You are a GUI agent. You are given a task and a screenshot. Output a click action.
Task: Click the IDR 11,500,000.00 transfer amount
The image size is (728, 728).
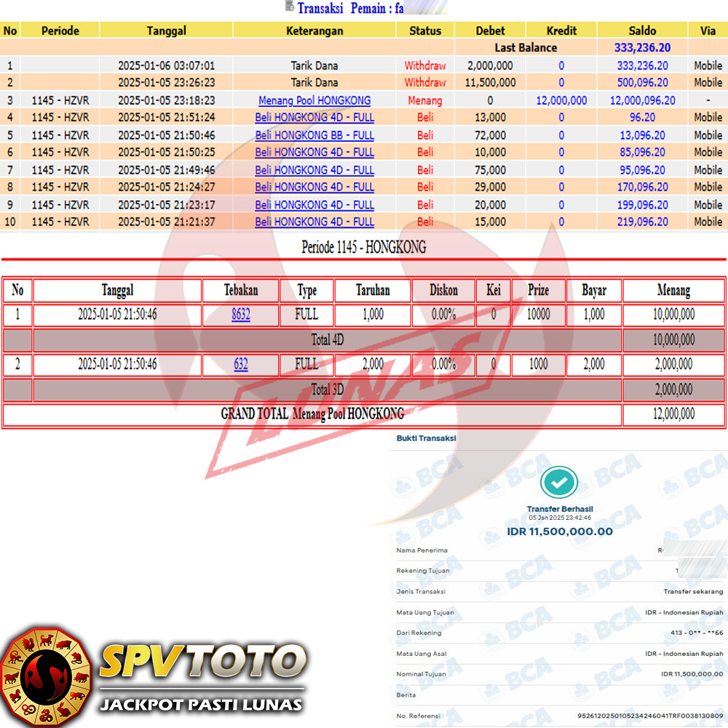[559, 531]
